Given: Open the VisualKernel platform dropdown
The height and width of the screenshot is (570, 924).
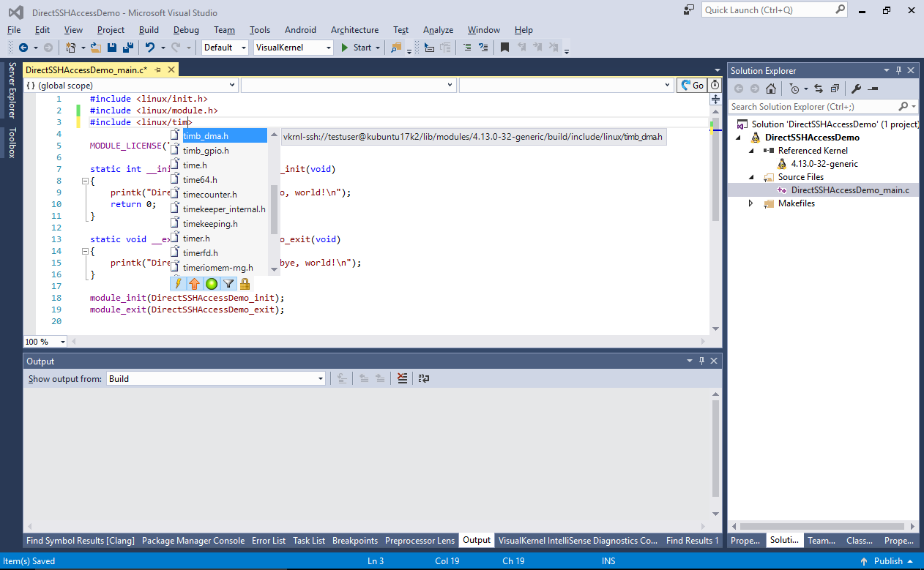Looking at the screenshot, I should (x=329, y=48).
